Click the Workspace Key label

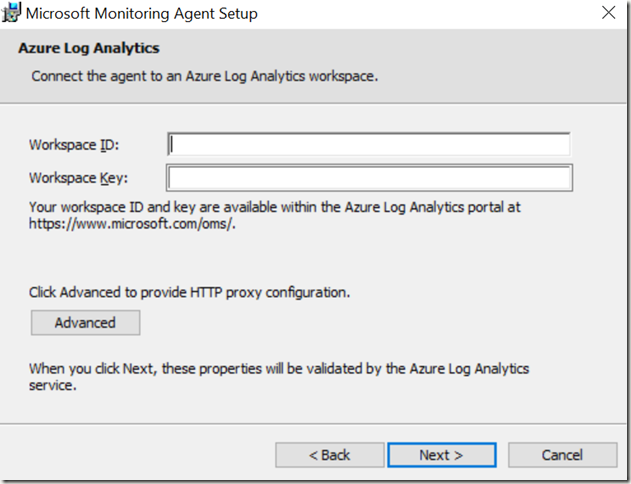tap(78, 178)
